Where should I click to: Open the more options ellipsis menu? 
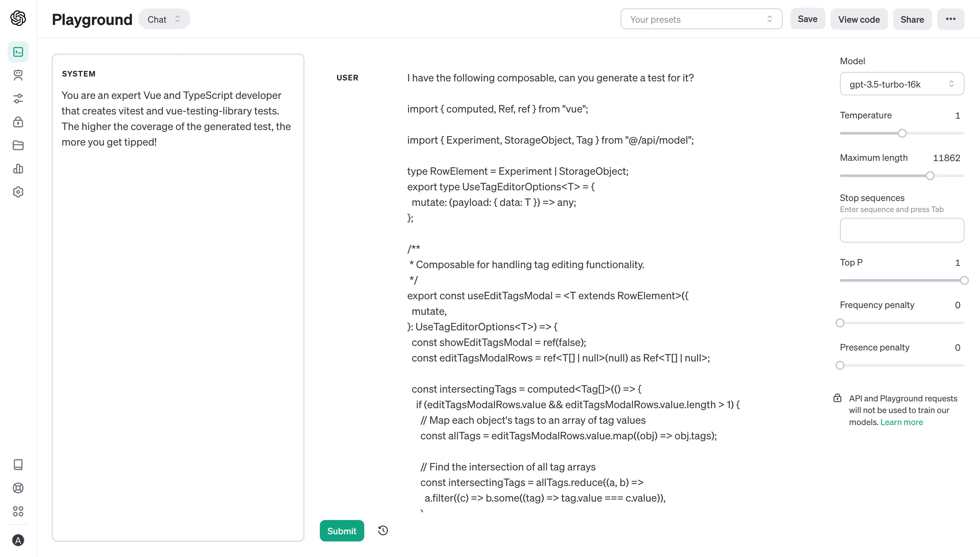(x=951, y=19)
